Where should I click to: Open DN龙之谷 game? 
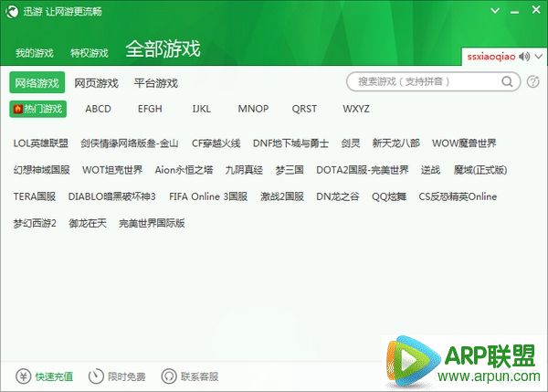[x=338, y=196]
